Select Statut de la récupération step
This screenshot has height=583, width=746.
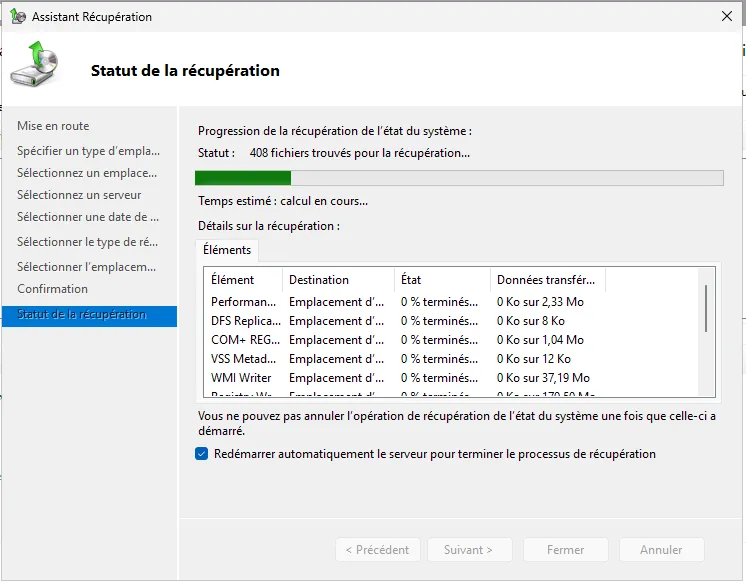coord(81,314)
